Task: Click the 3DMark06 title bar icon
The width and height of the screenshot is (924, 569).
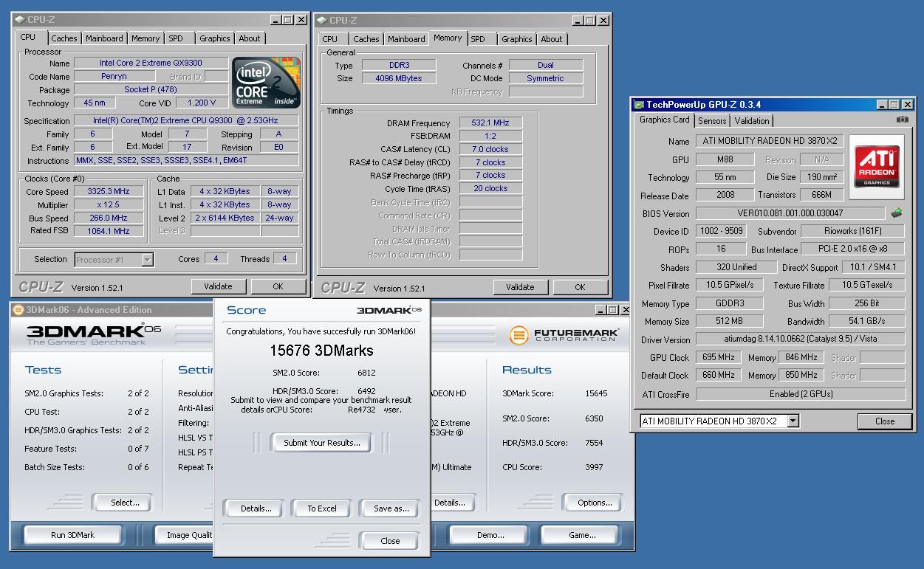Action: click(x=18, y=310)
